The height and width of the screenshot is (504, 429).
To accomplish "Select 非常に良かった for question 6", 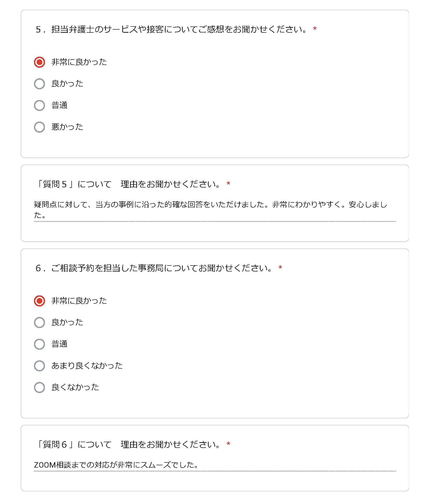I will point(39,301).
